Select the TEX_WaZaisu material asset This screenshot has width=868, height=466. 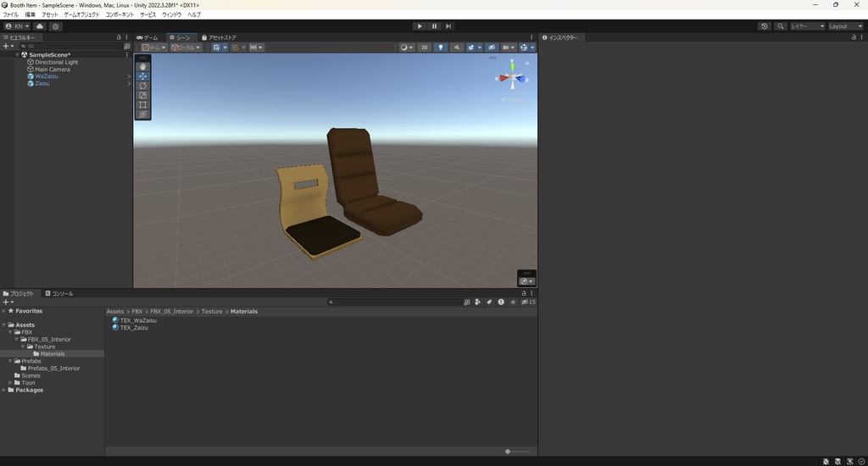[x=138, y=320]
